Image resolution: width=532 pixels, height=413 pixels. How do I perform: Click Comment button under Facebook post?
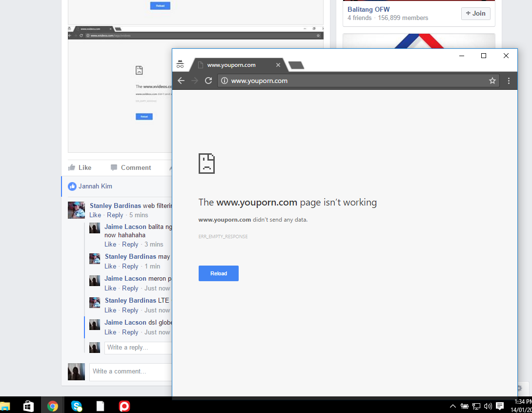(x=131, y=167)
